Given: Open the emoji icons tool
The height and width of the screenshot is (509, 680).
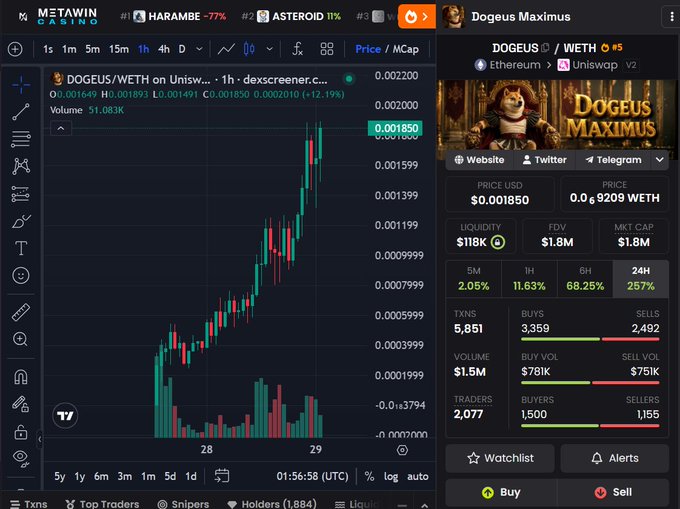Looking at the screenshot, I should (x=21, y=276).
